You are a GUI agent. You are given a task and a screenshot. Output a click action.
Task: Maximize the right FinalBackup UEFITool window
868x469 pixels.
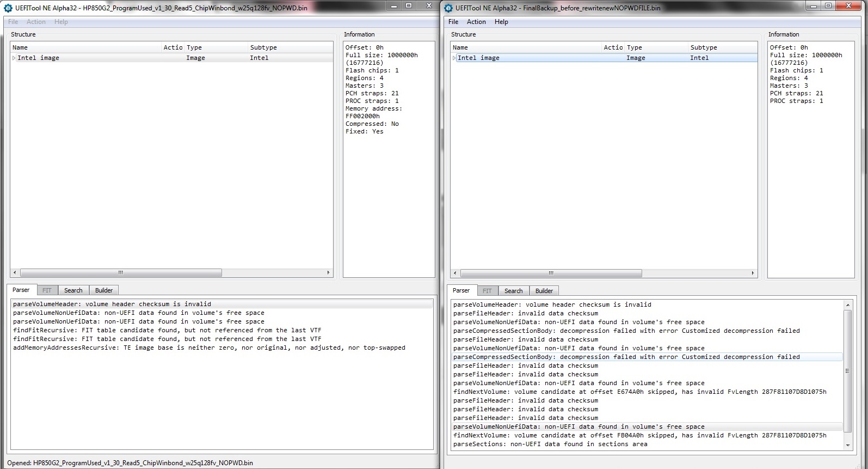828,6
